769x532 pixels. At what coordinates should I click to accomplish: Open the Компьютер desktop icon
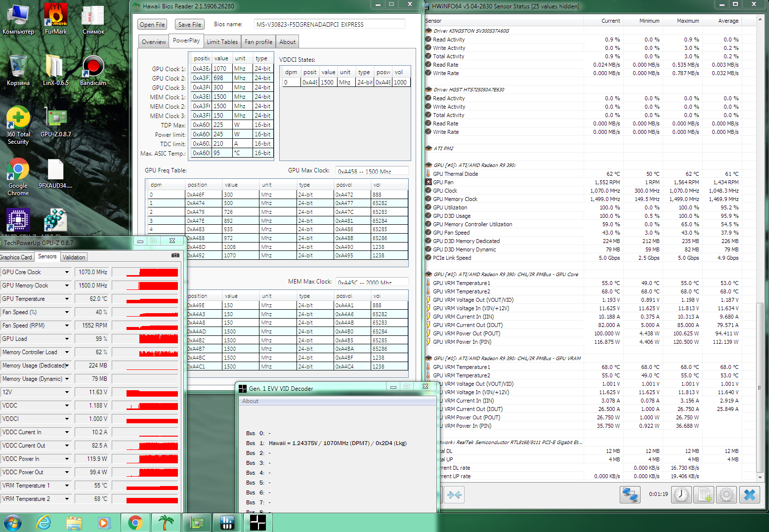click(18, 19)
